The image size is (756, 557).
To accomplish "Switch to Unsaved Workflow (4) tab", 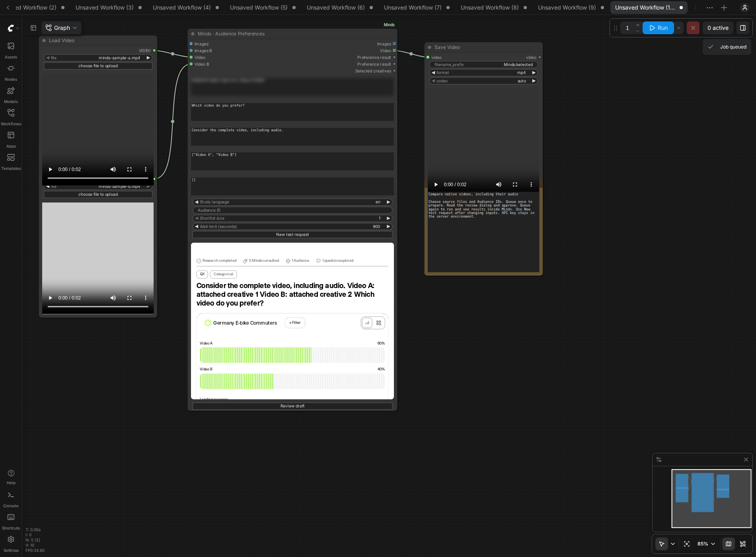I will (182, 8).
